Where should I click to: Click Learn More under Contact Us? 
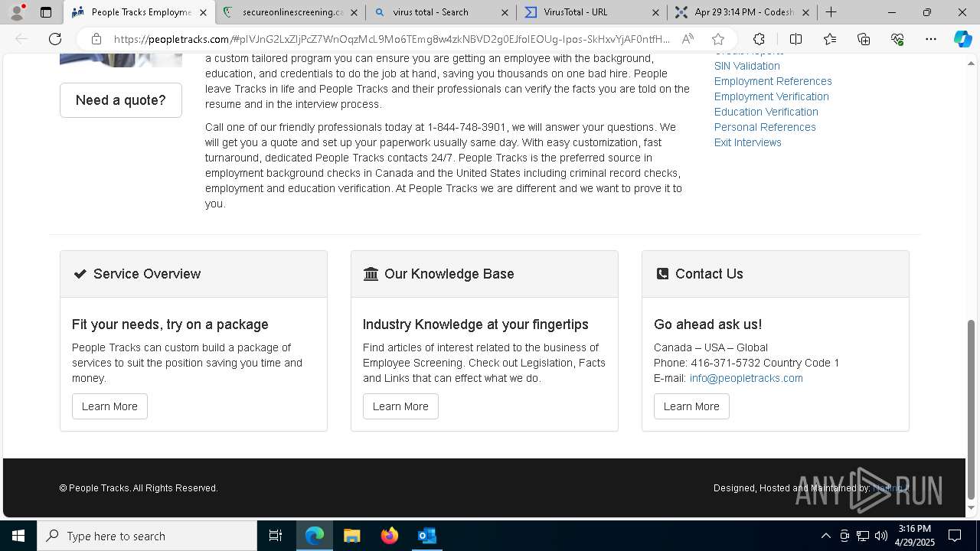tap(691, 406)
